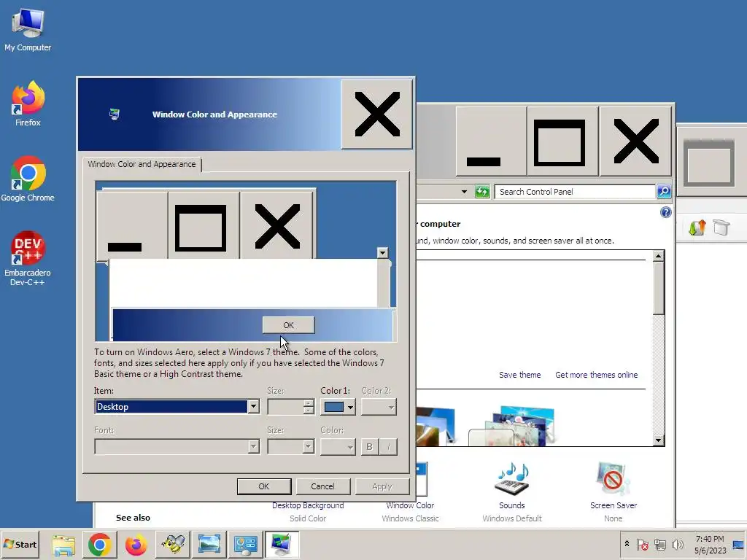Click the Apply button
The width and height of the screenshot is (747, 560).
coord(382,486)
